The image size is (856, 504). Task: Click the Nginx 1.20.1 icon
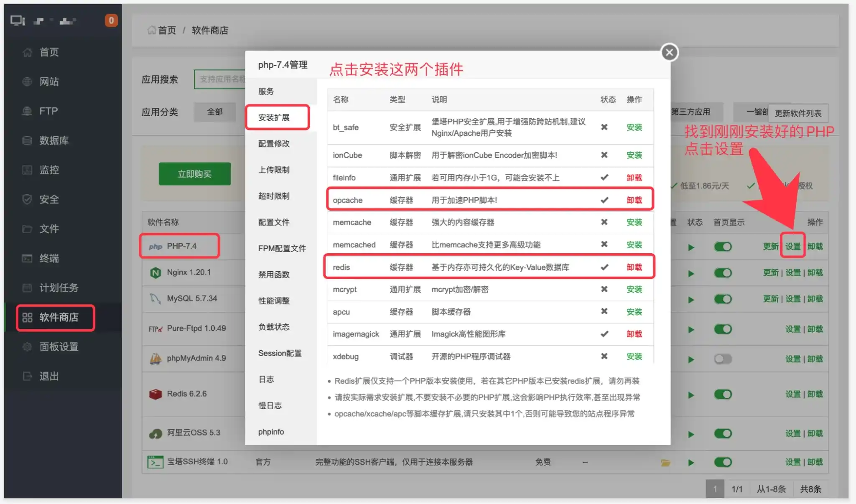click(156, 272)
